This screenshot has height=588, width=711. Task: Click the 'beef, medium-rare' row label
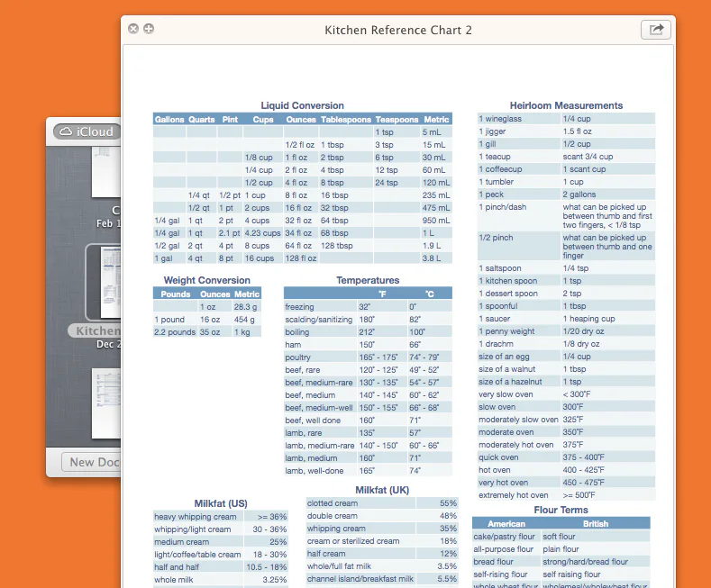(319, 383)
